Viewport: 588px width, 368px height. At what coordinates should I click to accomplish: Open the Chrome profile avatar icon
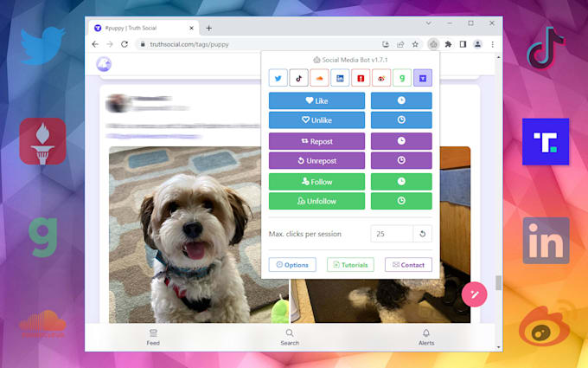477,44
